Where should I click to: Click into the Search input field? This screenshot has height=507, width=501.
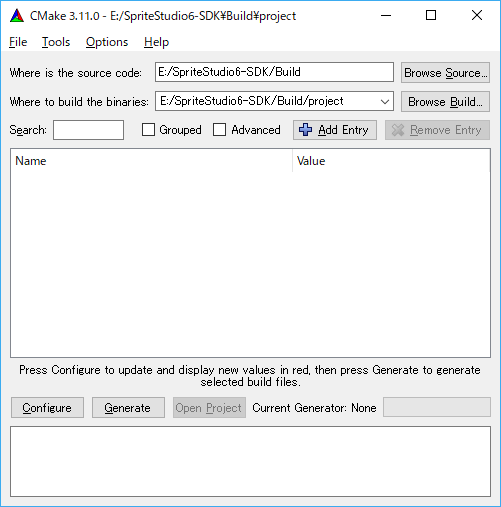(89, 130)
